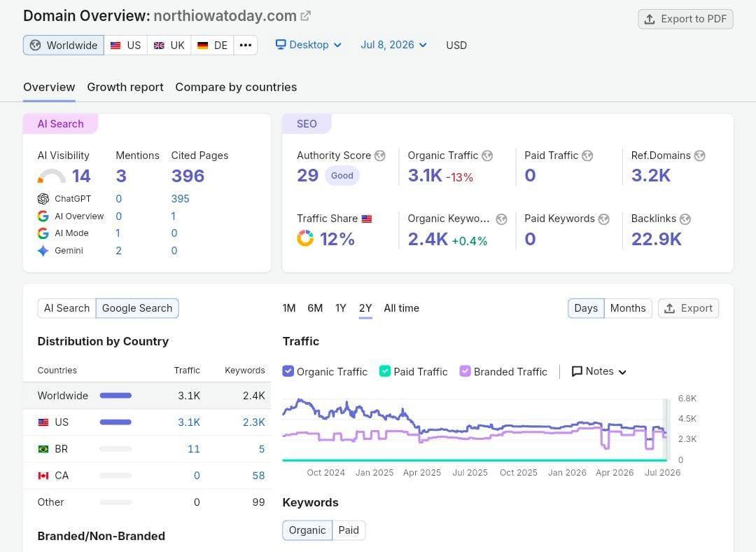Image resolution: width=756 pixels, height=552 pixels.
Task: Select the 2Y time range
Action: click(365, 308)
